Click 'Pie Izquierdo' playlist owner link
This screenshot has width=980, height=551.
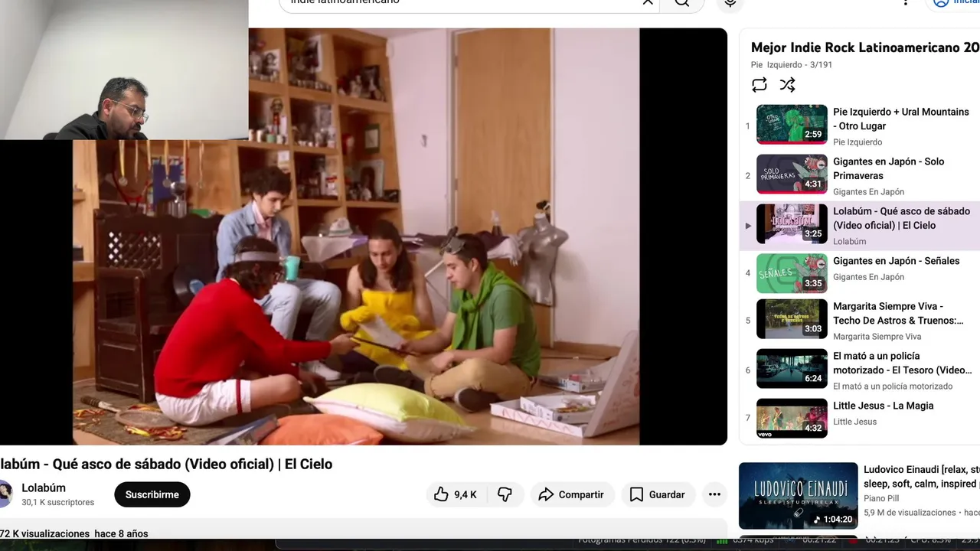tap(776, 65)
